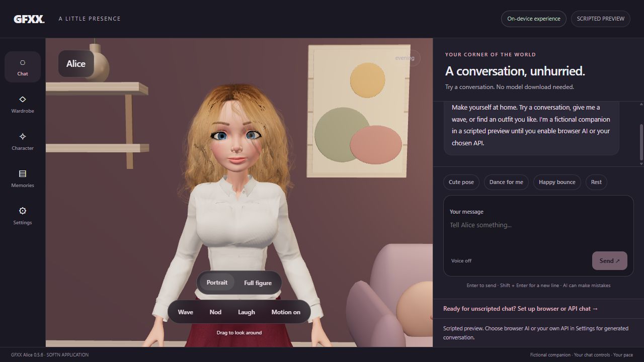Select the Cute pose suggestion
644x362 pixels.
[461, 182]
